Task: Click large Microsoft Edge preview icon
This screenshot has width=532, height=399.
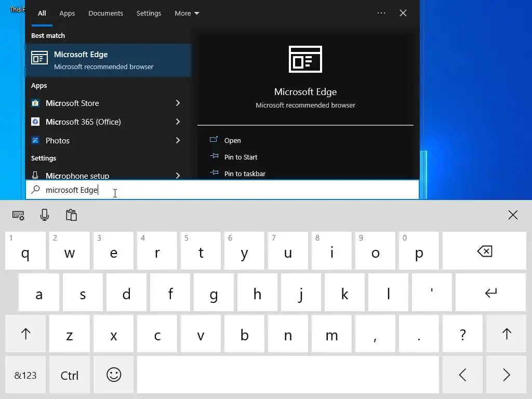Action: pyautogui.click(x=305, y=59)
